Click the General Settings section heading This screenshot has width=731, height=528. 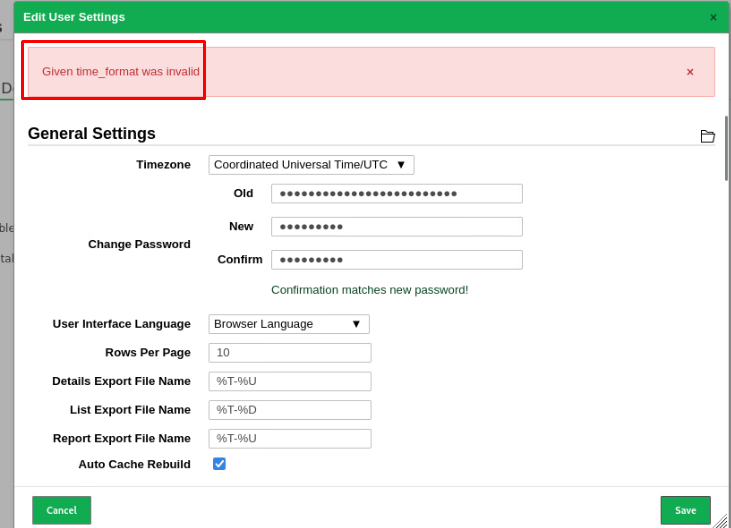[x=91, y=134]
